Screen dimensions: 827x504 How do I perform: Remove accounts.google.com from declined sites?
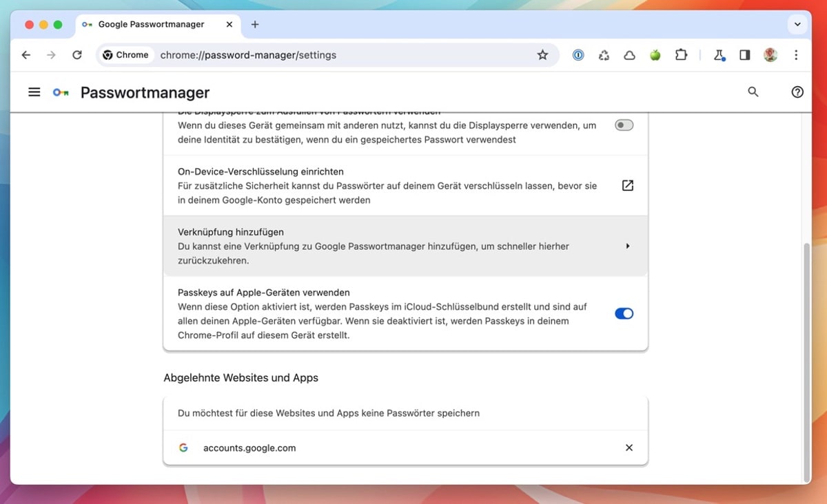tap(629, 448)
